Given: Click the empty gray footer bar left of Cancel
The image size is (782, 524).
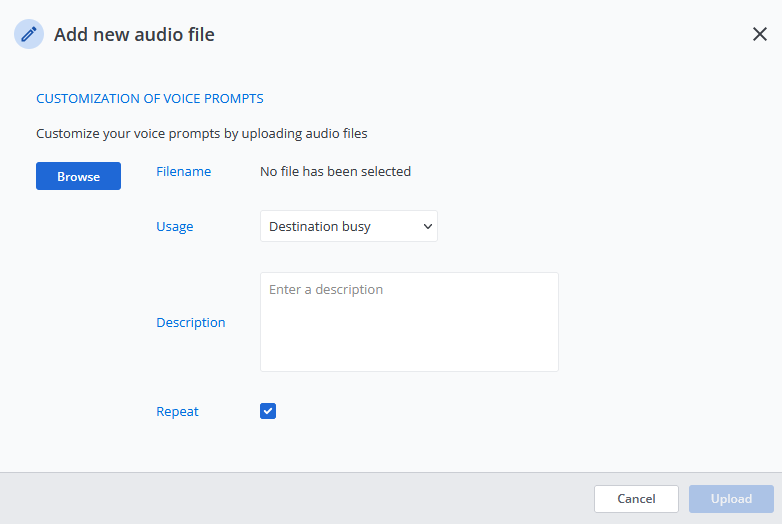Looking at the screenshot, I should tap(300, 498).
